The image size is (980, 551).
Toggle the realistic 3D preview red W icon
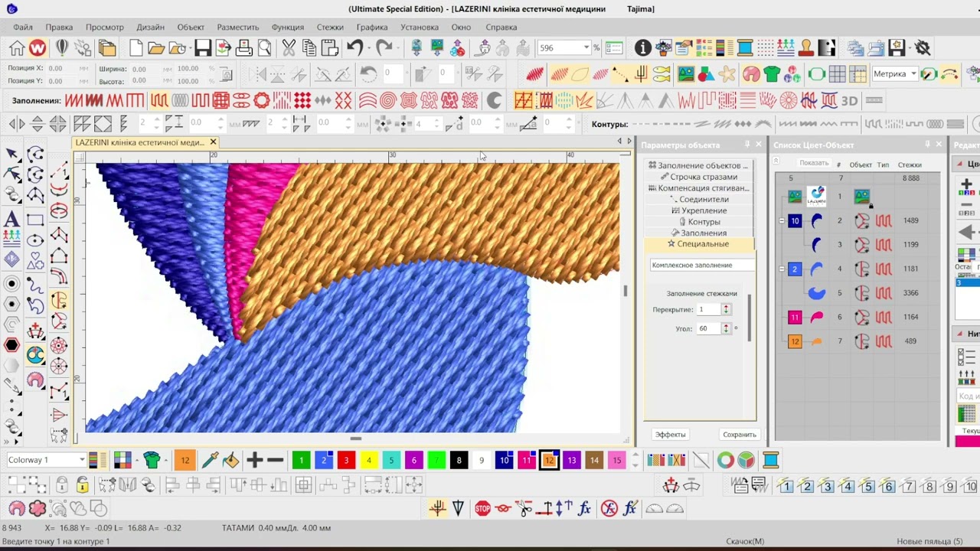(38, 48)
